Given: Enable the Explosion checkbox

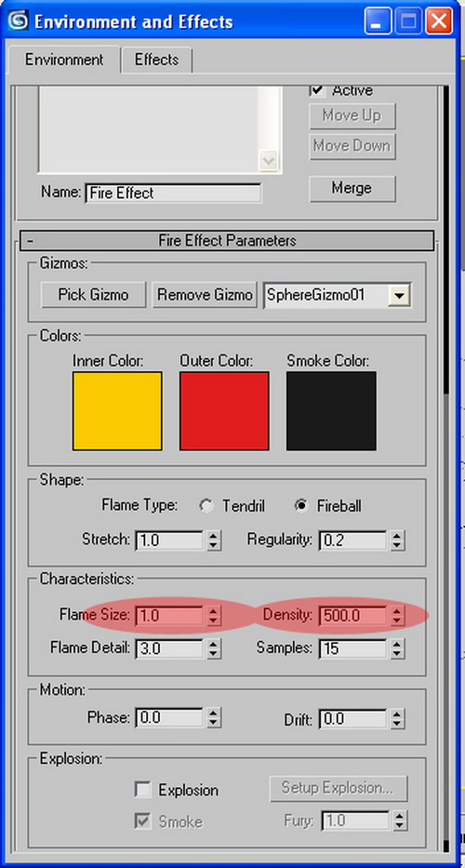Looking at the screenshot, I should 143,790.
